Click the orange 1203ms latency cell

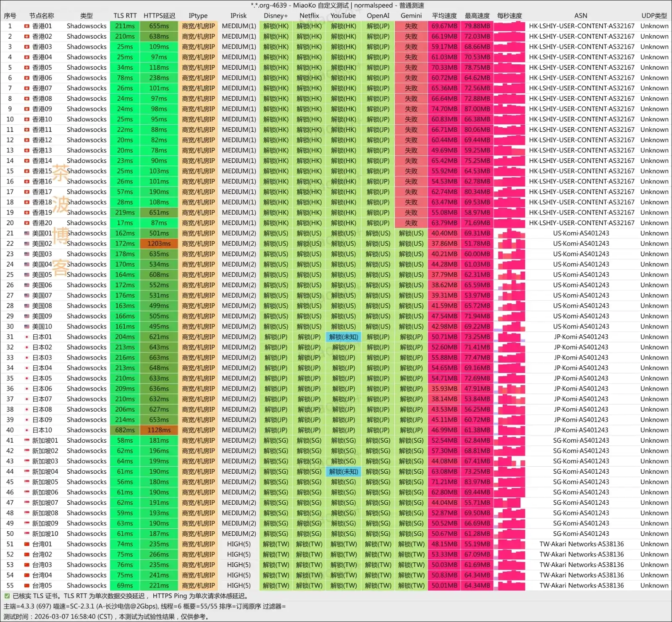click(x=159, y=244)
